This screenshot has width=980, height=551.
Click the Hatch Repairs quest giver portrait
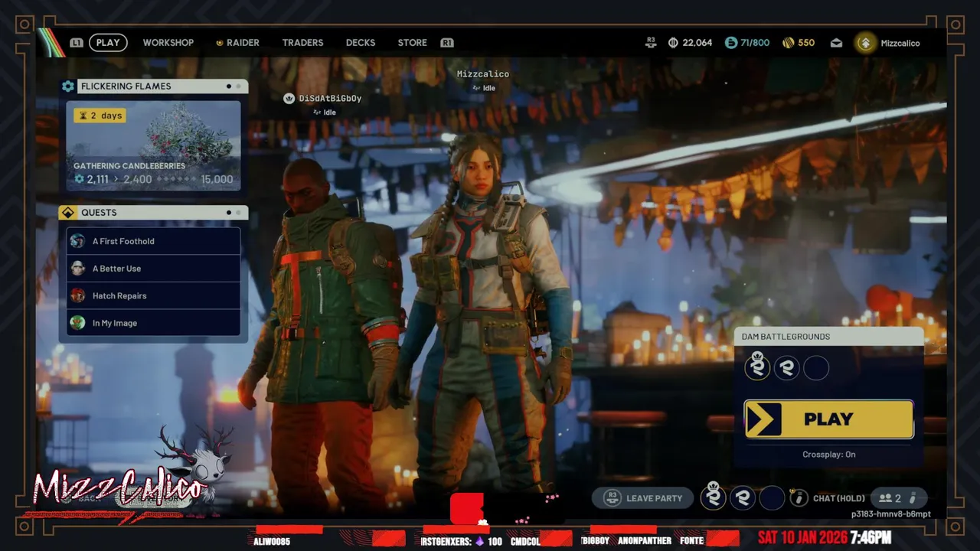[x=77, y=295]
